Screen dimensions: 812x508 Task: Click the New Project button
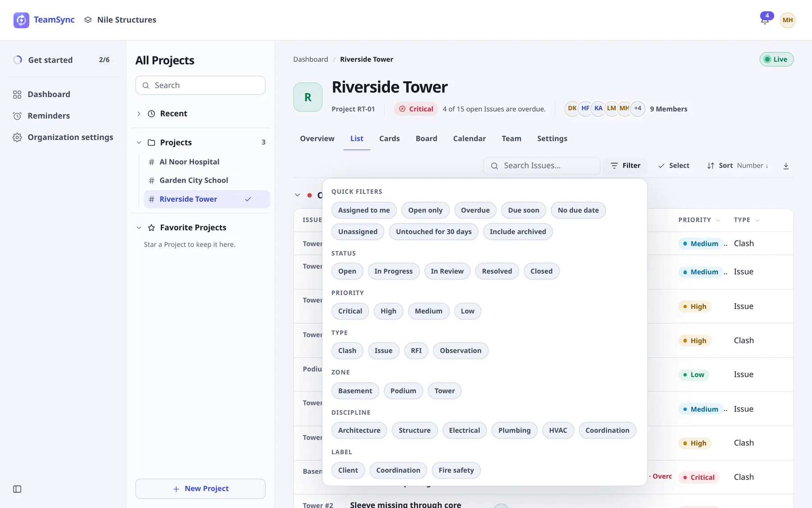200,489
